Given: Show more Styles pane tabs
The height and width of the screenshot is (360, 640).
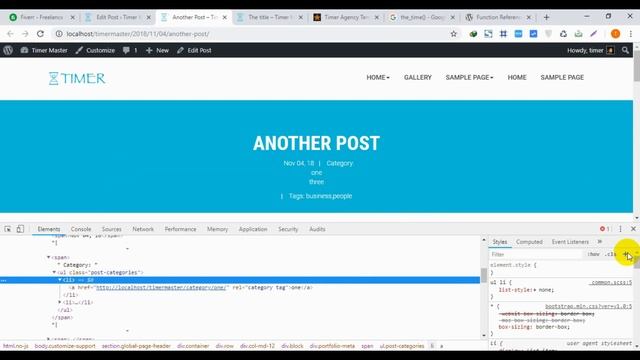Looking at the screenshot, I should (x=600, y=242).
